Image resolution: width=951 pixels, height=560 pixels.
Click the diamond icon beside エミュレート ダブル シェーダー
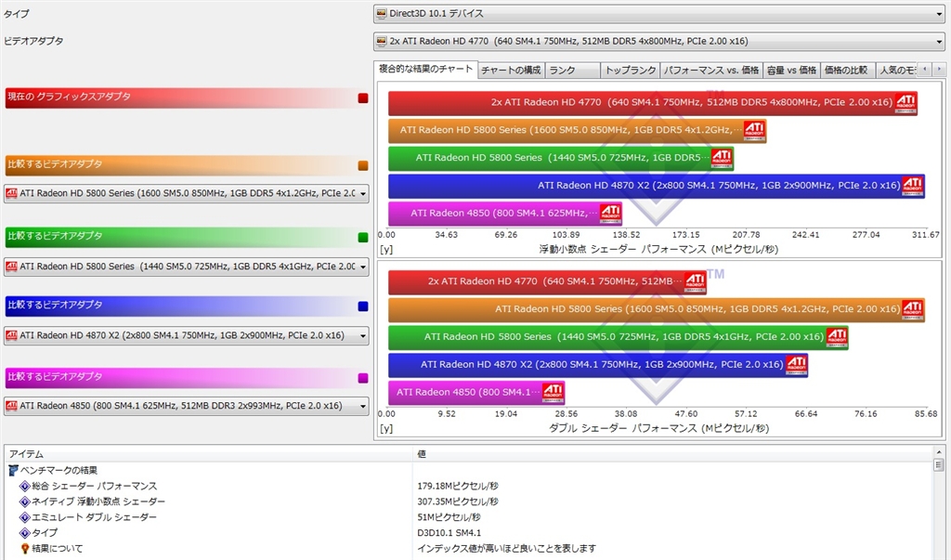click(x=25, y=517)
